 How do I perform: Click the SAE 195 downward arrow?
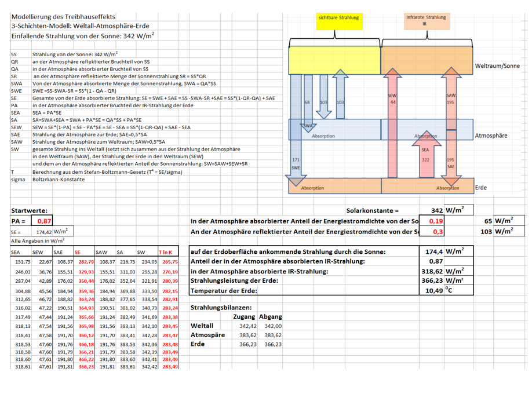click(x=451, y=158)
